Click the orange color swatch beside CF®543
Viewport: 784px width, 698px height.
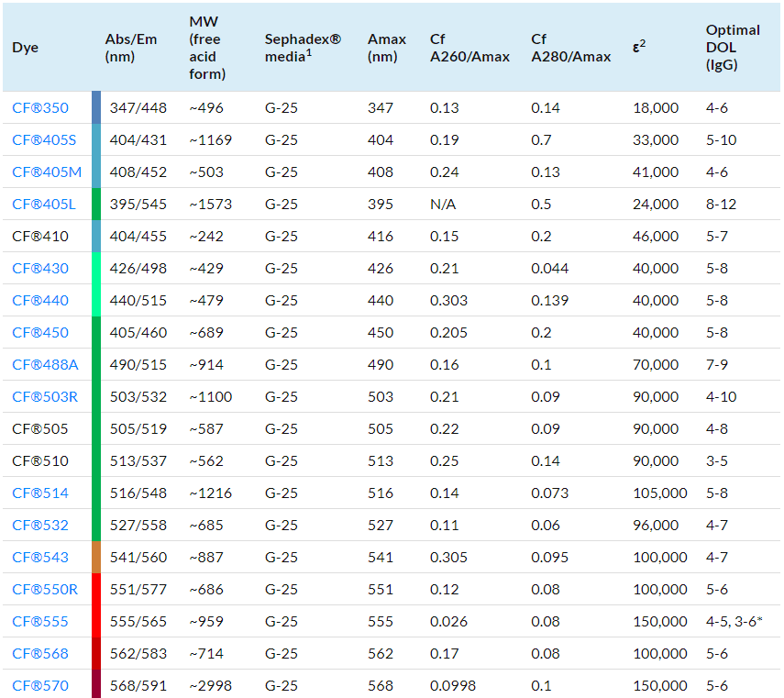[96, 558]
